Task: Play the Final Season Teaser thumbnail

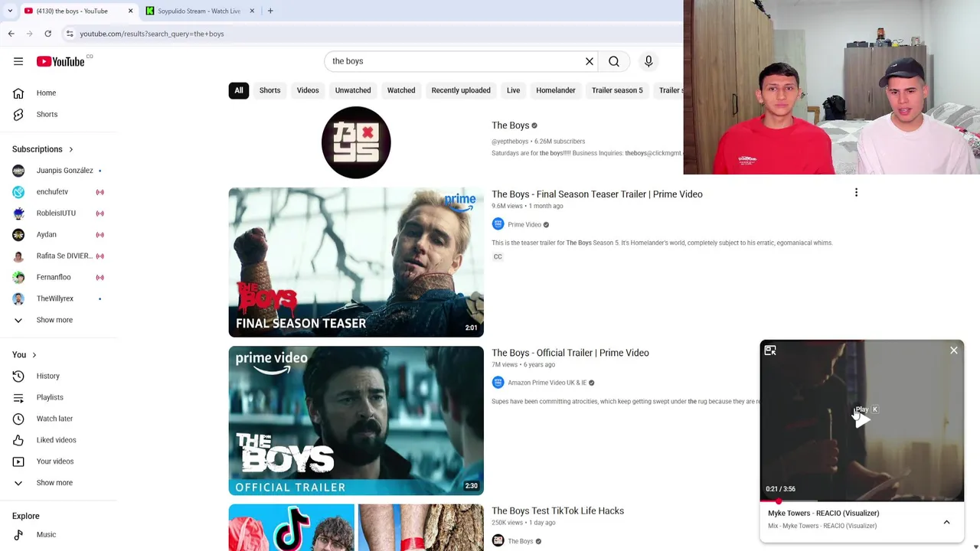Action: click(356, 262)
